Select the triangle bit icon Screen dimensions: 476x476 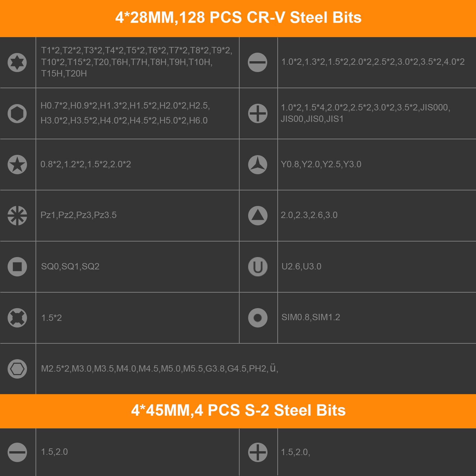click(258, 215)
